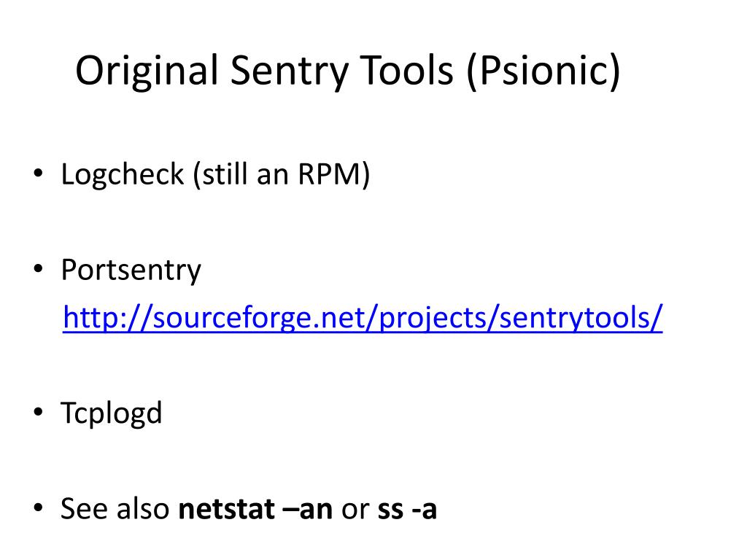The height and width of the screenshot is (560, 747).
Task: Click the 'Portsentry' bullet text
Action: 131,271
